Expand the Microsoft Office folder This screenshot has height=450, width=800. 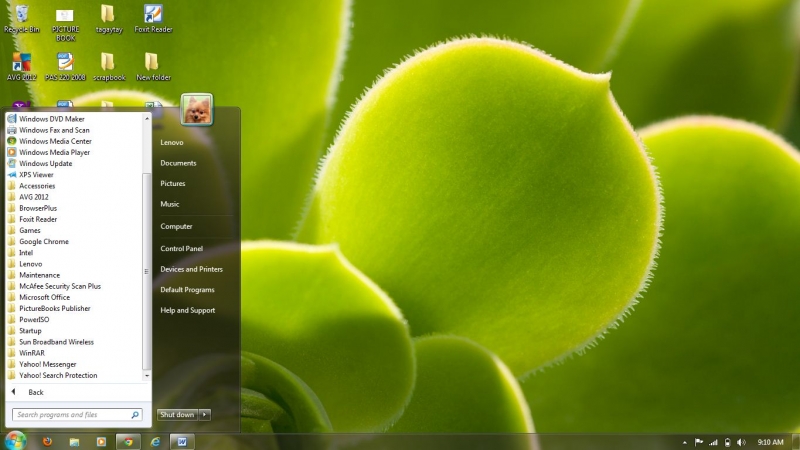(44, 297)
